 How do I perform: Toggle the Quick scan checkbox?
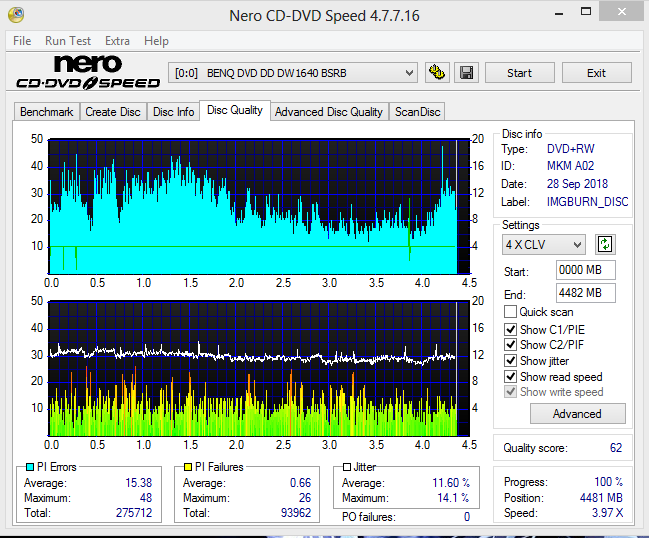(510, 311)
